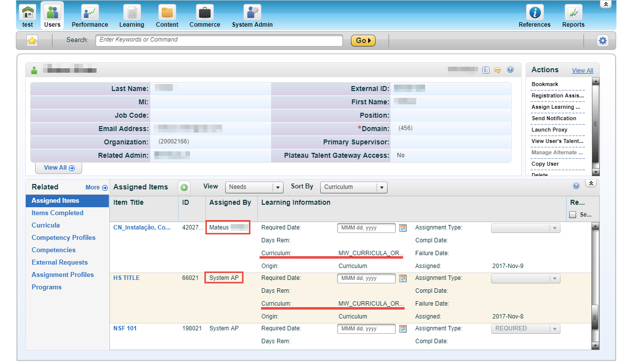The height and width of the screenshot is (364, 632).
Task: Open calendar picker for HS TITLE row
Action: pos(403,278)
